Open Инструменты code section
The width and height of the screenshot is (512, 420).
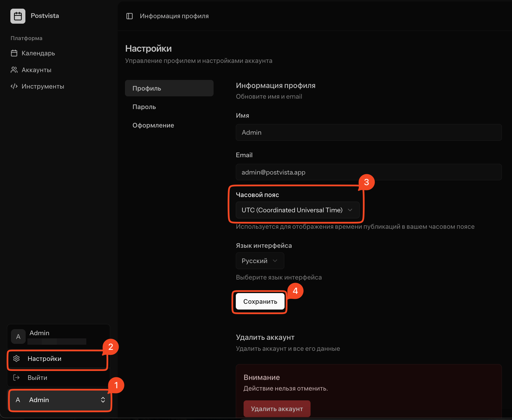click(x=43, y=87)
